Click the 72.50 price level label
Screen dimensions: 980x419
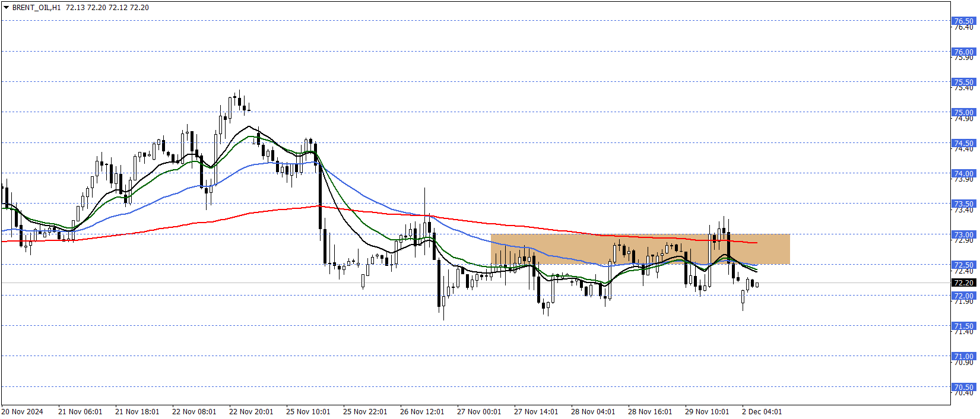coord(963,265)
